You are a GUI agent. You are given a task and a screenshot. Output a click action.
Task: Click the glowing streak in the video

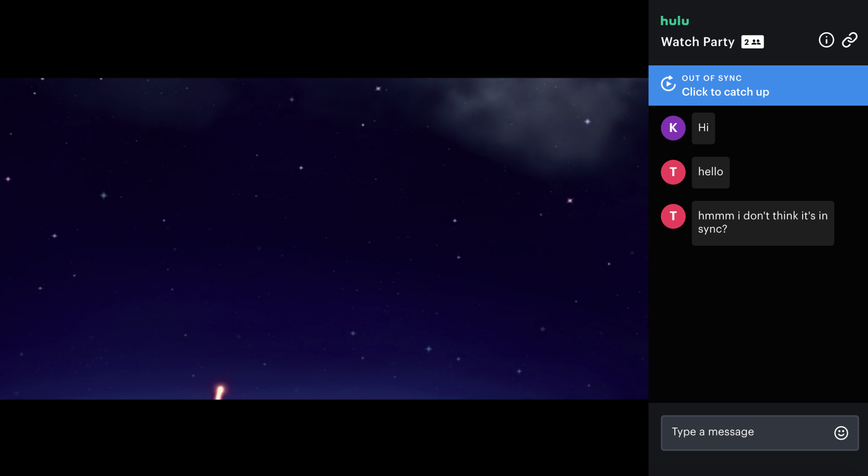click(x=219, y=392)
